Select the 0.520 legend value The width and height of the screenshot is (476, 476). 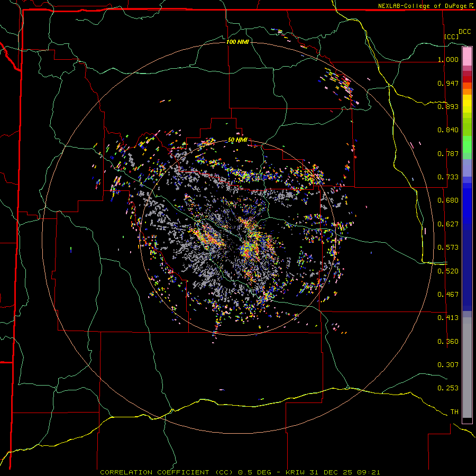point(448,271)
